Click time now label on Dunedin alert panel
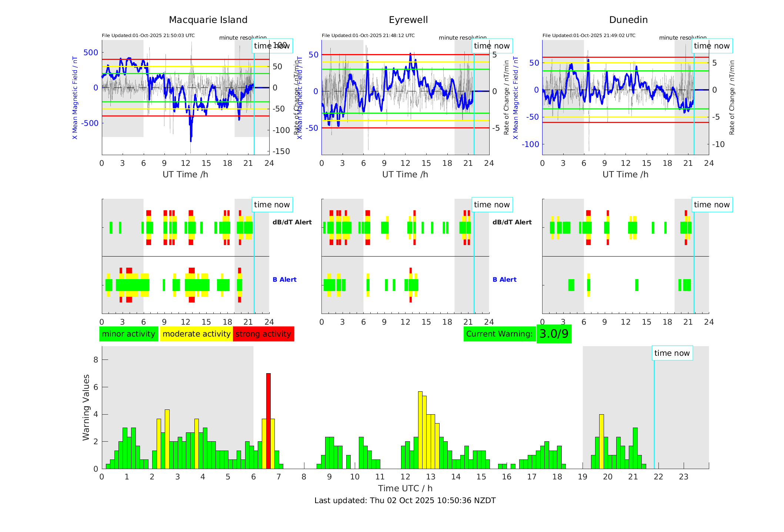Image resolution: width=784 pixels, height=532 pixels. (711, 205)
